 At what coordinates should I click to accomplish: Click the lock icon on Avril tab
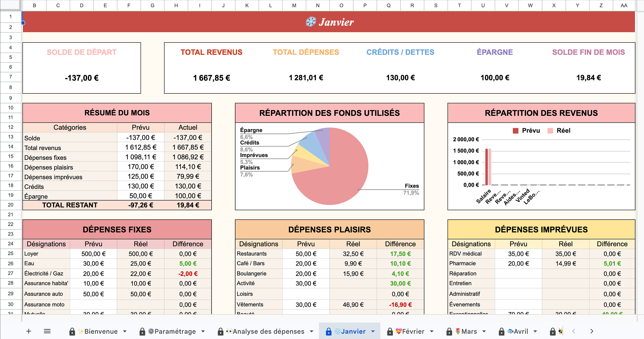[x=501, y=331]
